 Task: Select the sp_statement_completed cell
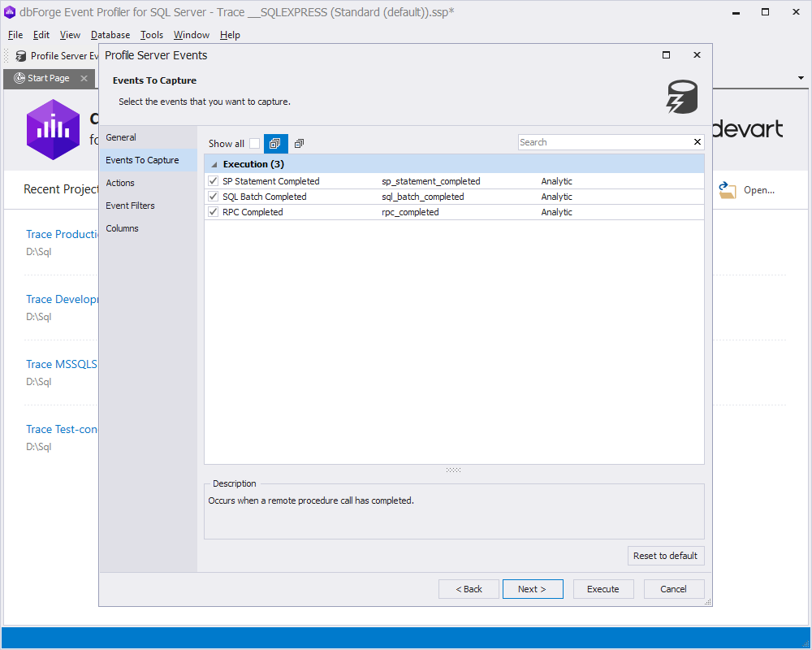click(x=431, y=181)
